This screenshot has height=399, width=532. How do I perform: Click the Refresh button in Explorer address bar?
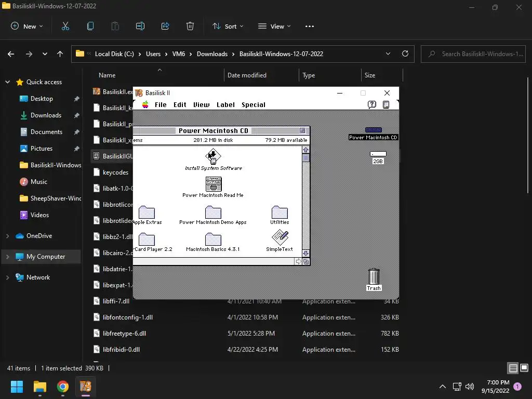coord(405,54)
